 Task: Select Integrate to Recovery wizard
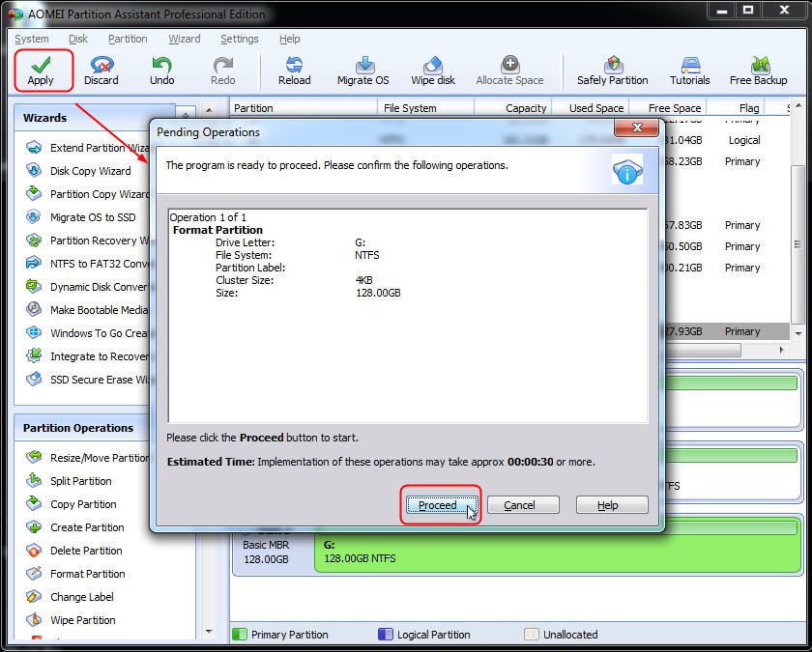click(x=88, y=356)
